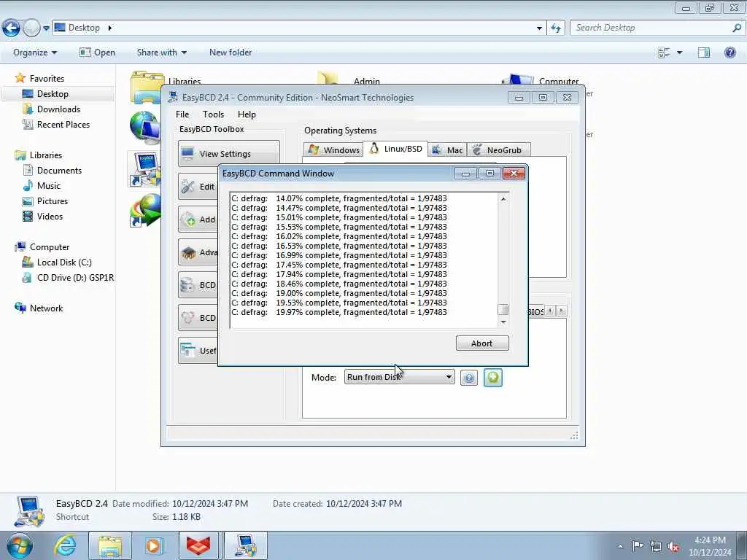Image resolution: width=747 pixels, height=560 pixels.
Task: Select Pictures under Libraries
Action: point(53,201)
